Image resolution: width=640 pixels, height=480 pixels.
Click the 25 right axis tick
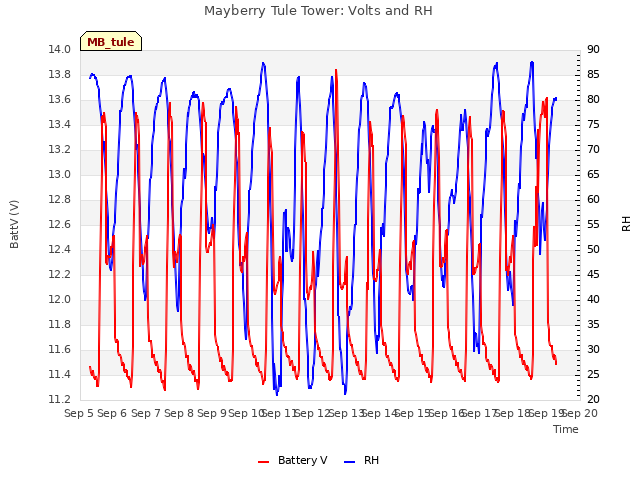[x=593, y=374]
